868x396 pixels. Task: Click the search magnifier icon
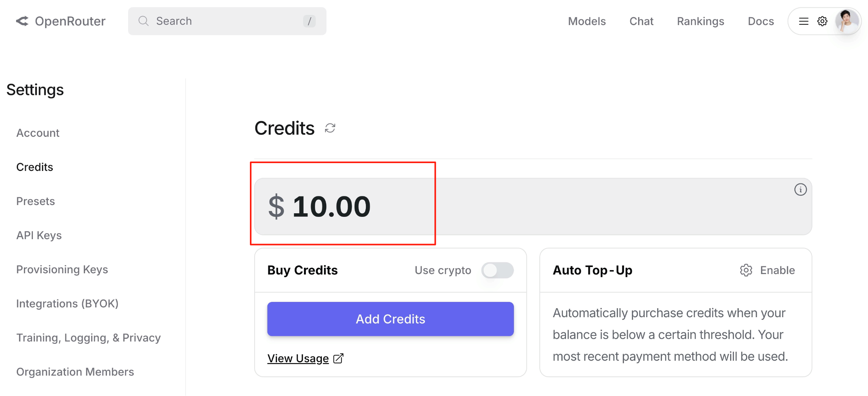(143, 21)
